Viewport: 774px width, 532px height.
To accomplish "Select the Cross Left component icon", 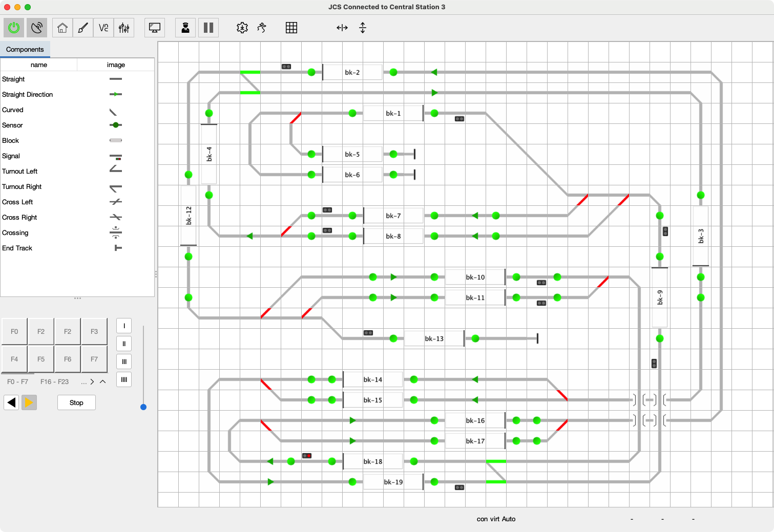I will pos(116,202).
